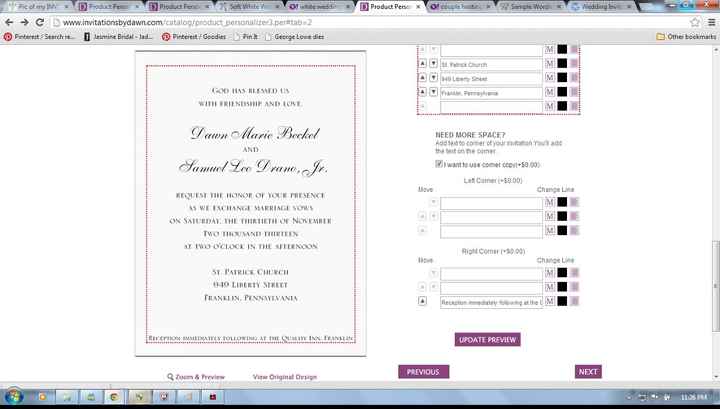The image size is (720, 409).
Task: Open the Pinterest / Search bookmark
Action: [39, 37]
